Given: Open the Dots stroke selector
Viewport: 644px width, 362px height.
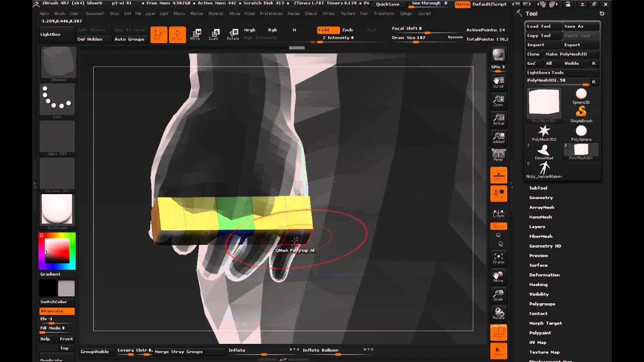Looking at the screenshot, I should 58,101.
